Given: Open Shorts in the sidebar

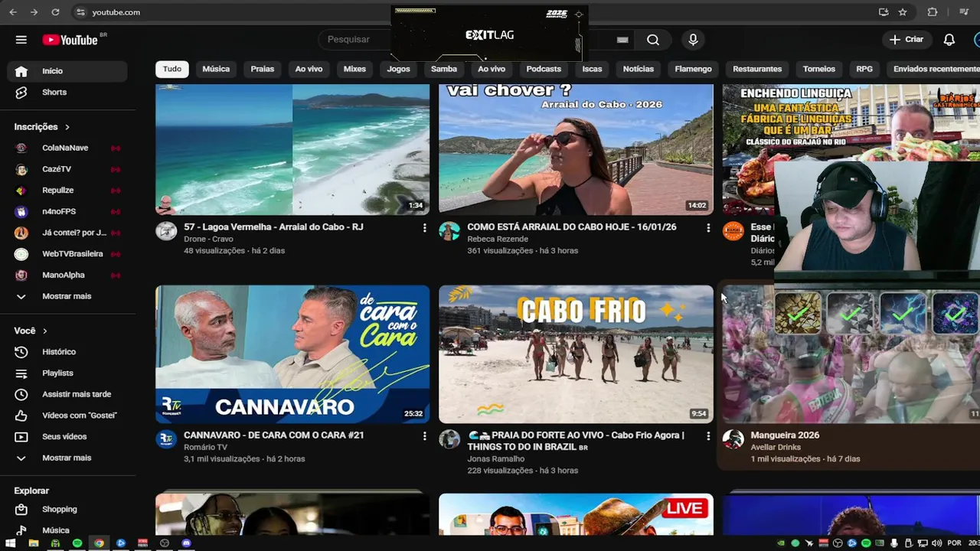Looking at the screenshot, I should 67,92.
